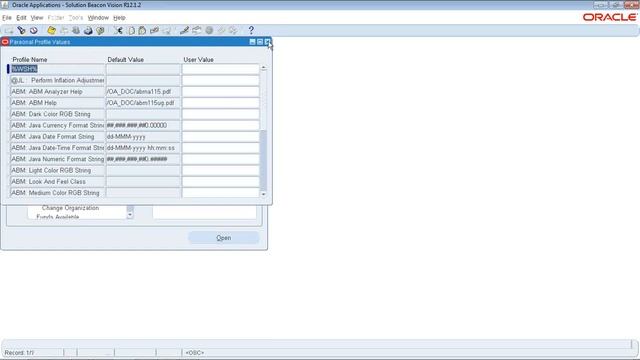Select 'ABM: ABM Help' profile row
This screenshot has height=360, width=640.
[x=57, y=103]
